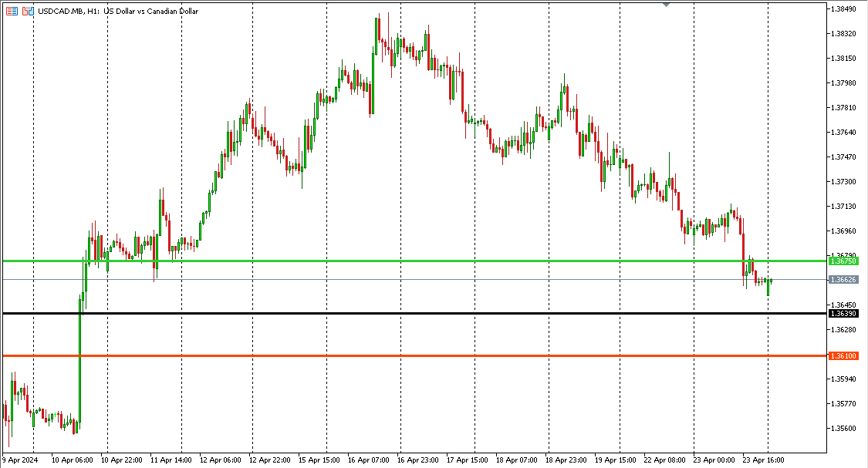868x468 pixels.
Task: Click the 15 Apr 15:00 time label
Action: click(x=319, y=460)
